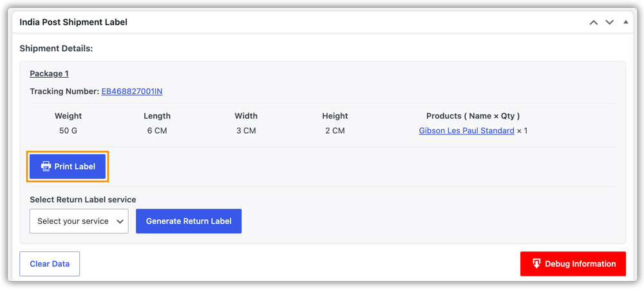Open tracking number EB468827001IN link
644x290 pixels.
[132, 91]
